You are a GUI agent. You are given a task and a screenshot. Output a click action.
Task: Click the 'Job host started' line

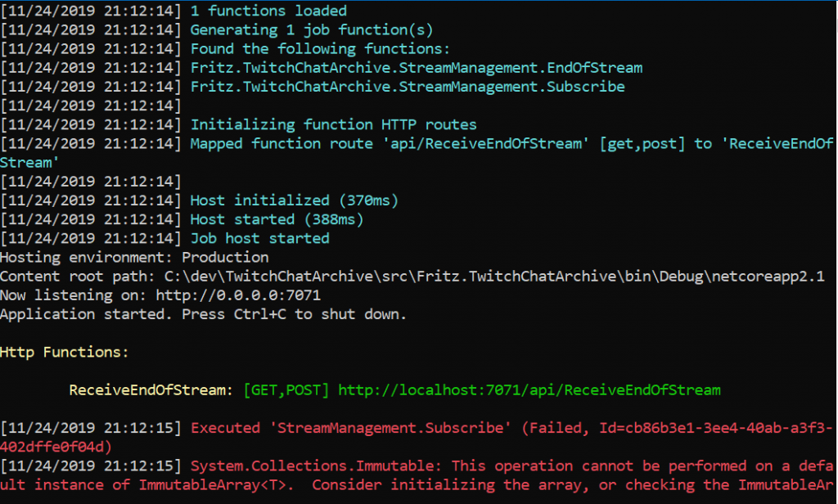click(259, 238)
